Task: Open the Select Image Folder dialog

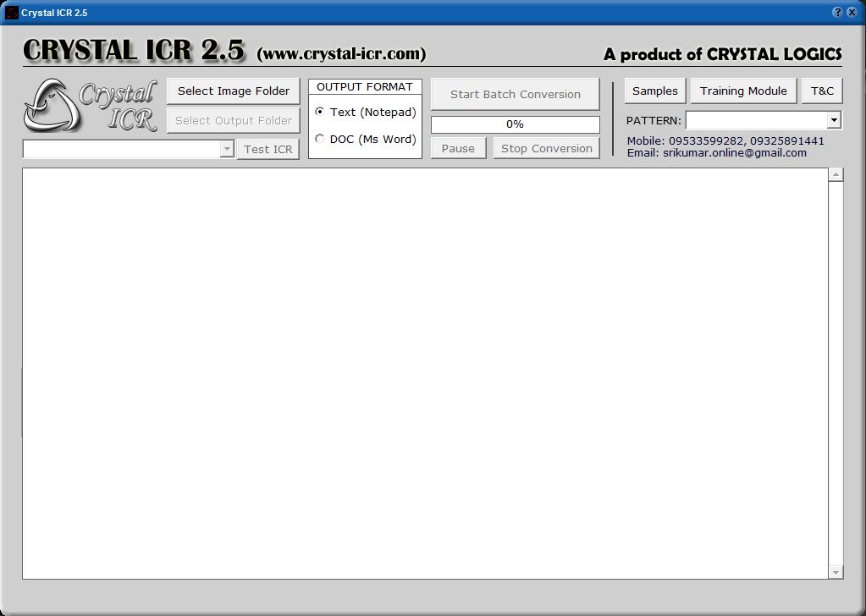Action: pyautogui.click(x=234, y=91)
